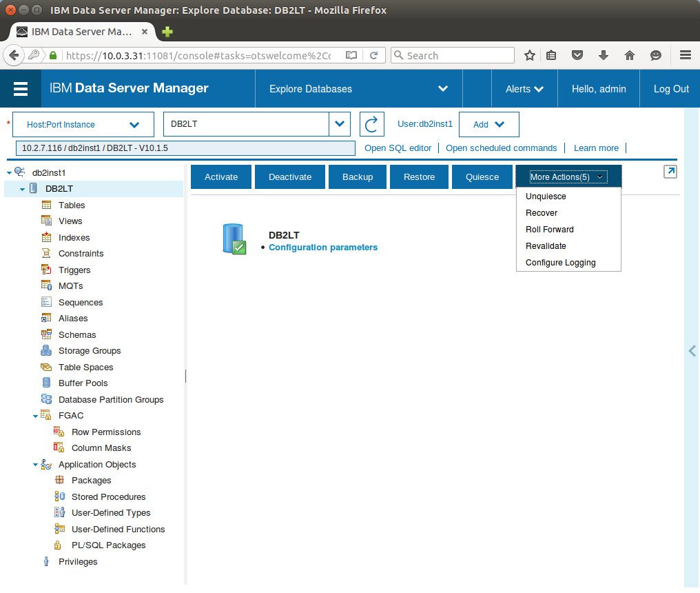Click the Schemas tree icon
This screenshot has width=700, height=593.
[x=46, y=334]
